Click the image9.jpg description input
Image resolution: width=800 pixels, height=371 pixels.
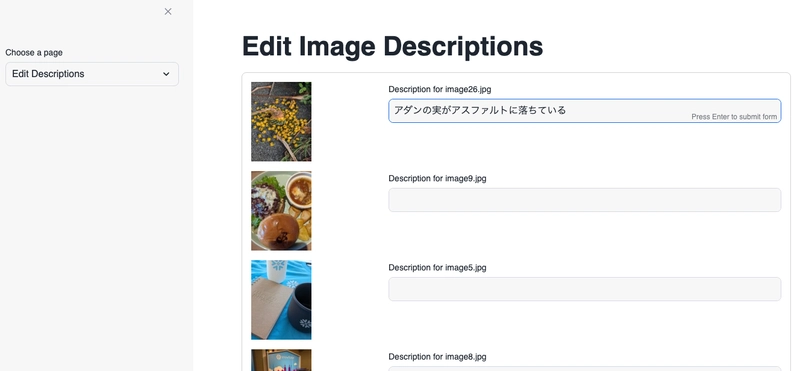[x=585, y=200]
